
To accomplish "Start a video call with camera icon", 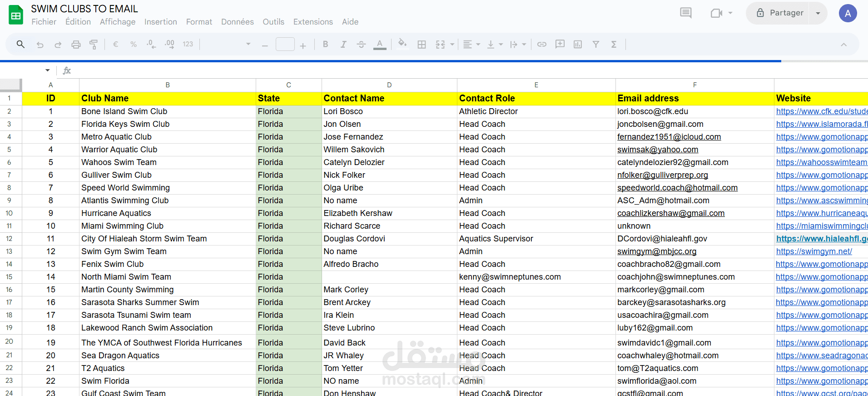I will pos(716,13).
